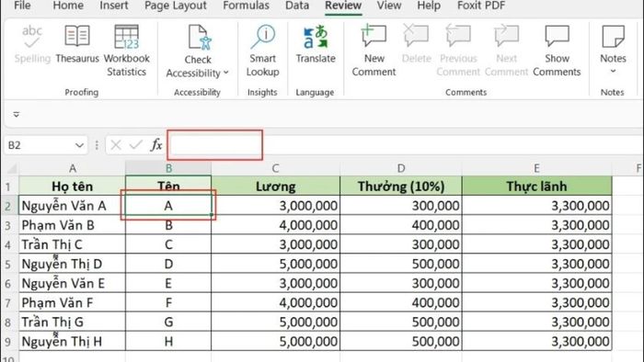Click the 'Lương' header cell
The image size is (644, 362).
click(x=276, y=187)
